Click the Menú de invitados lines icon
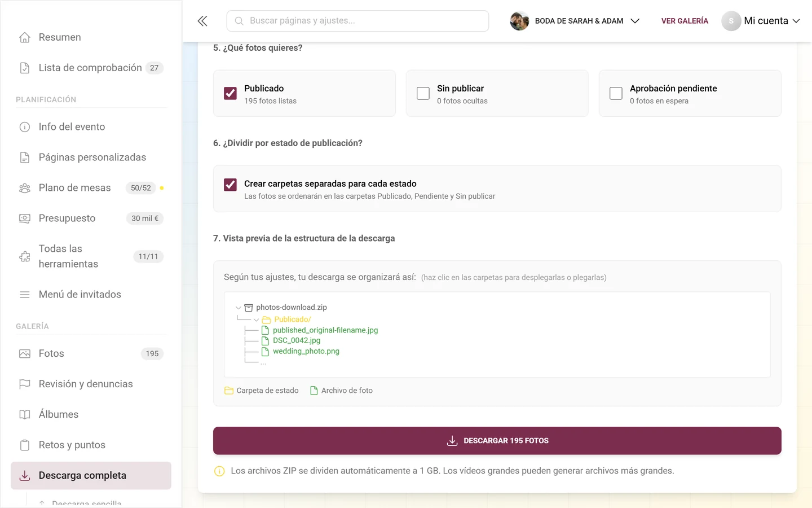The width and height of the screenshot is (812, 508). (x=25, y=295)
